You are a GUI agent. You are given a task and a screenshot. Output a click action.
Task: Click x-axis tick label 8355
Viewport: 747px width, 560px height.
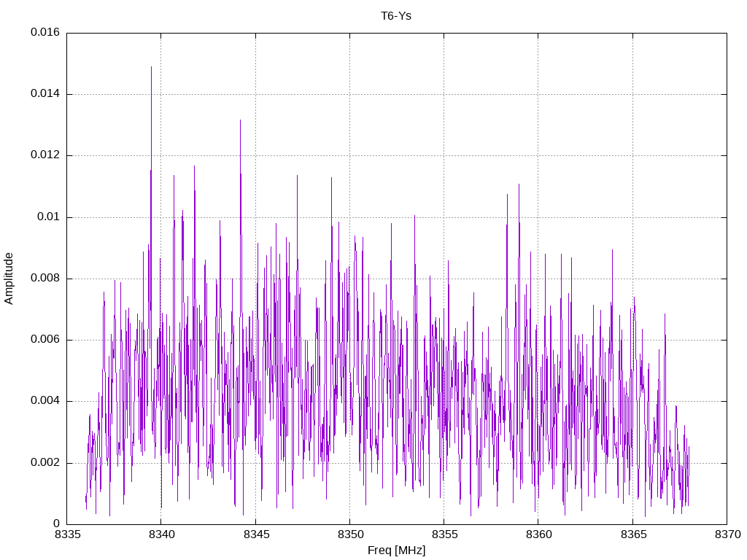(444, 534)
